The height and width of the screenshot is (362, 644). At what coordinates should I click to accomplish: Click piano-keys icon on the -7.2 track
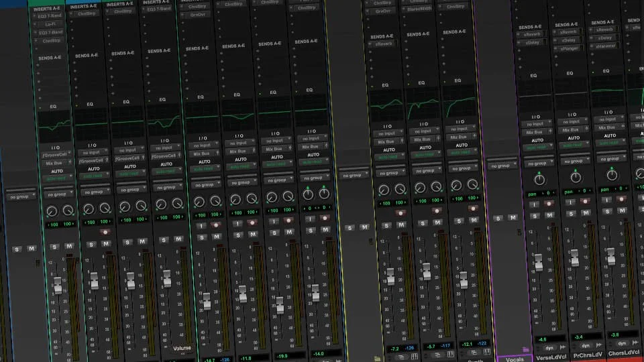pyautogui.click(x=415, y=356)
